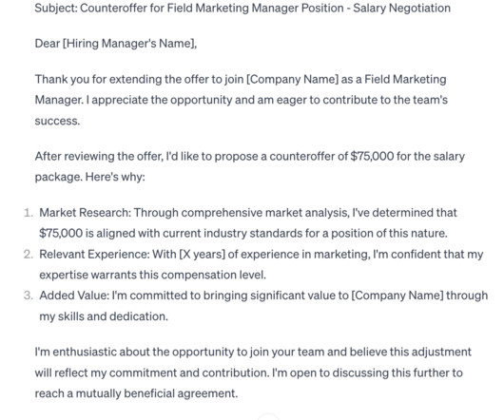The image size is (504, 420).
Task: Click the [X years] placeholder text
Action: [x=202, y=255]
